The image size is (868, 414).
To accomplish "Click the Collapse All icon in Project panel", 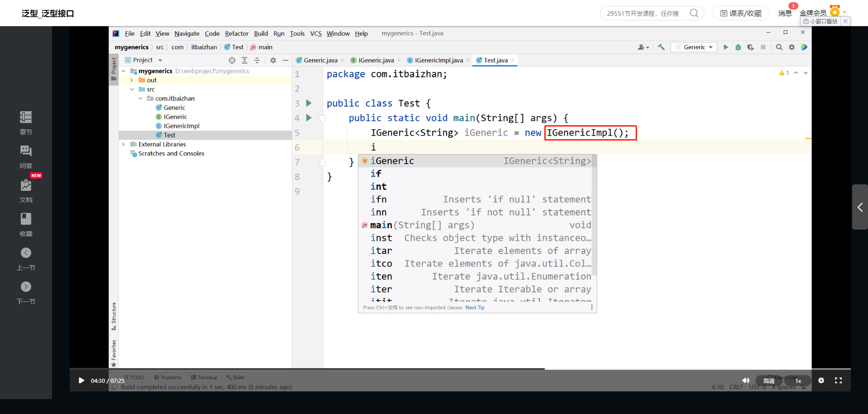I will tap(257, 60).
